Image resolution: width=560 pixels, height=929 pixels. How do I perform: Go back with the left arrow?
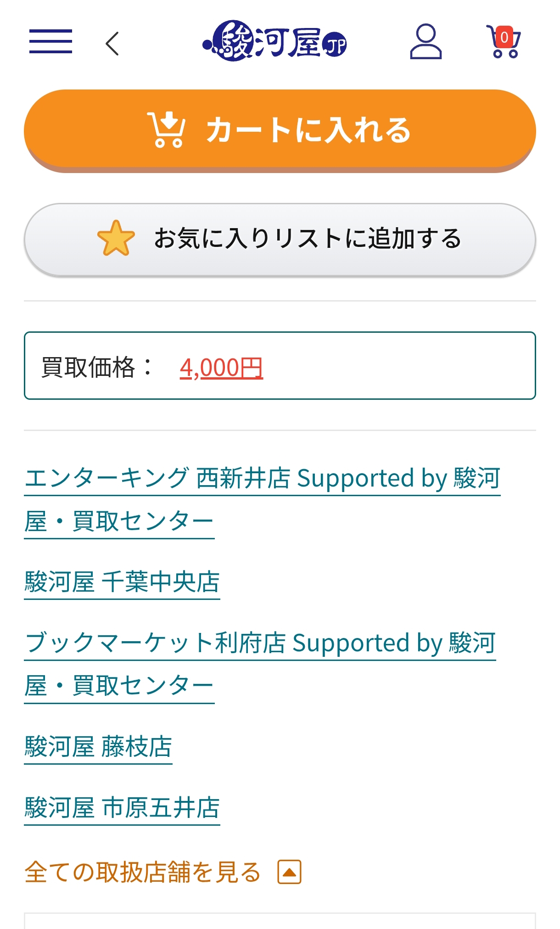[112, 44]
